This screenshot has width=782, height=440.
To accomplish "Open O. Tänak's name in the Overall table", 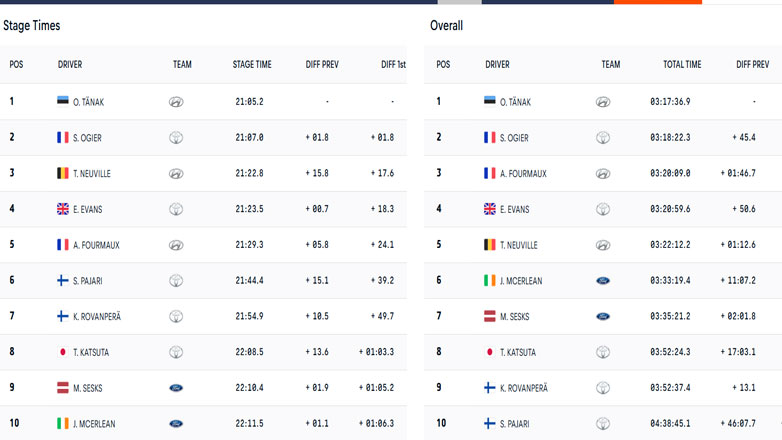I will click(513, 102).
